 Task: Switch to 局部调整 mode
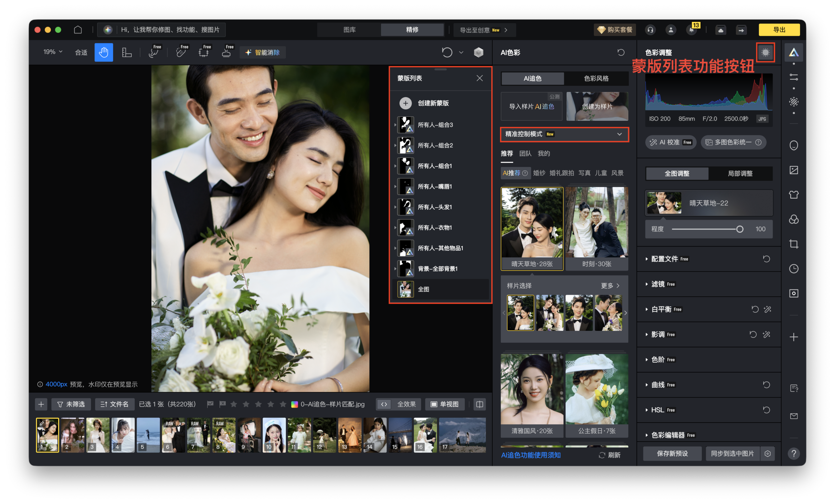point(740,173)
